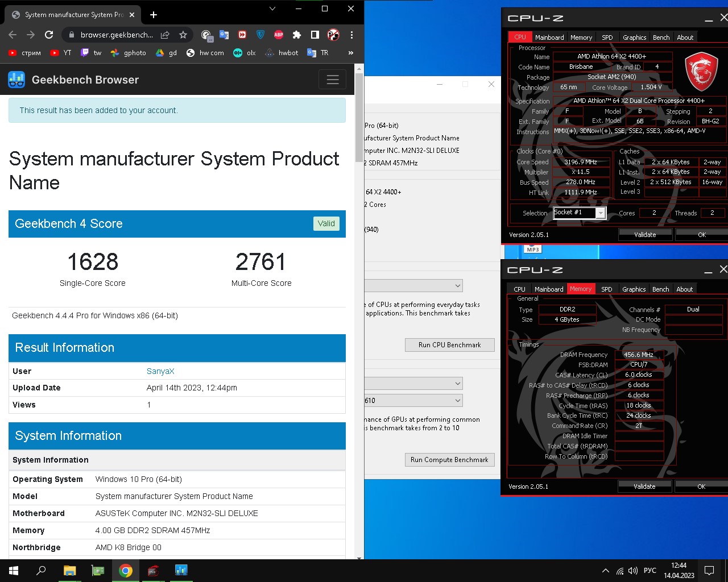Open the Compute API dropdown above 610
The height and width of the screenshot is (582, 728).
(413, 384)
